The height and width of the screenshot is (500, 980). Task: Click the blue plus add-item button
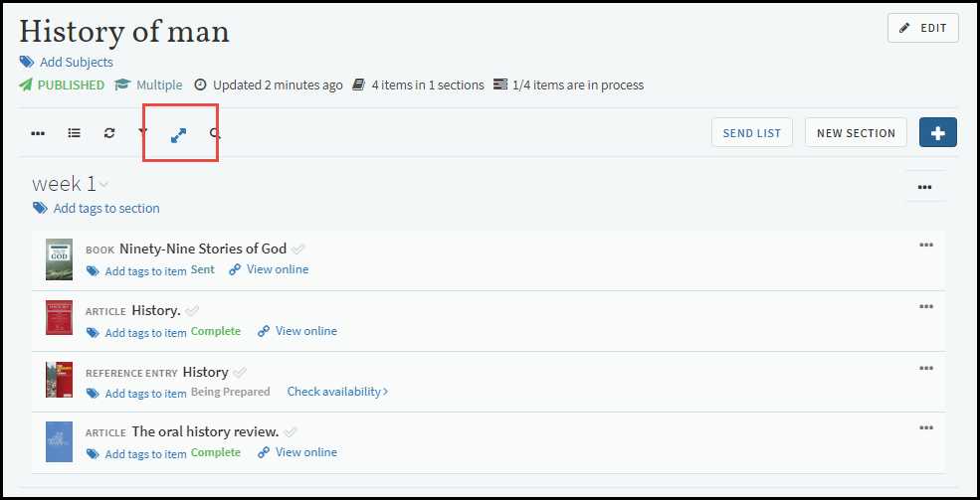coord(937,133)
